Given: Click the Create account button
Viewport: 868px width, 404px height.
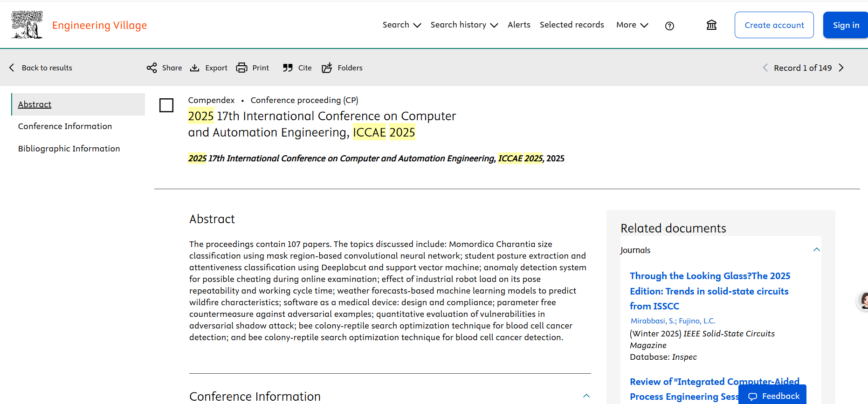Looking at the screenshot, I should point(774,25).
